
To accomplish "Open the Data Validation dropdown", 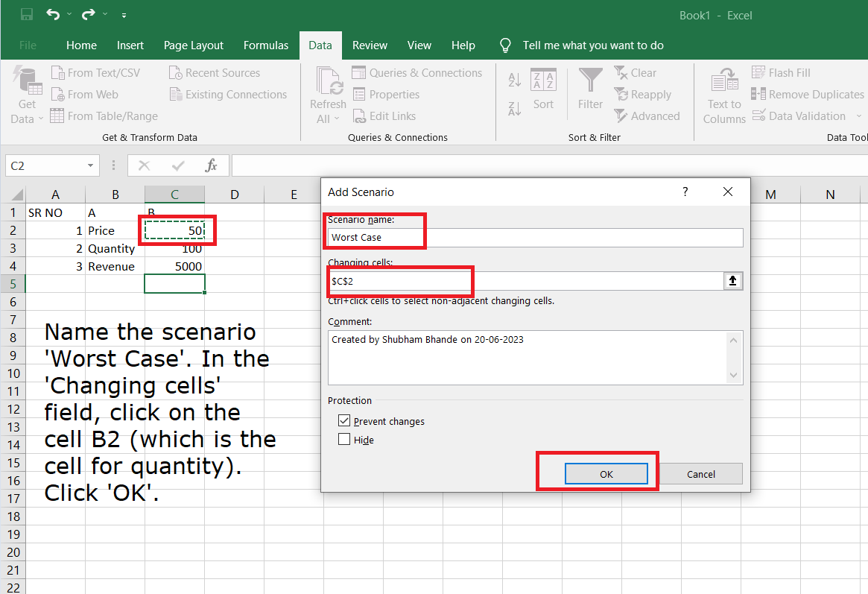I will pos(858,116).
